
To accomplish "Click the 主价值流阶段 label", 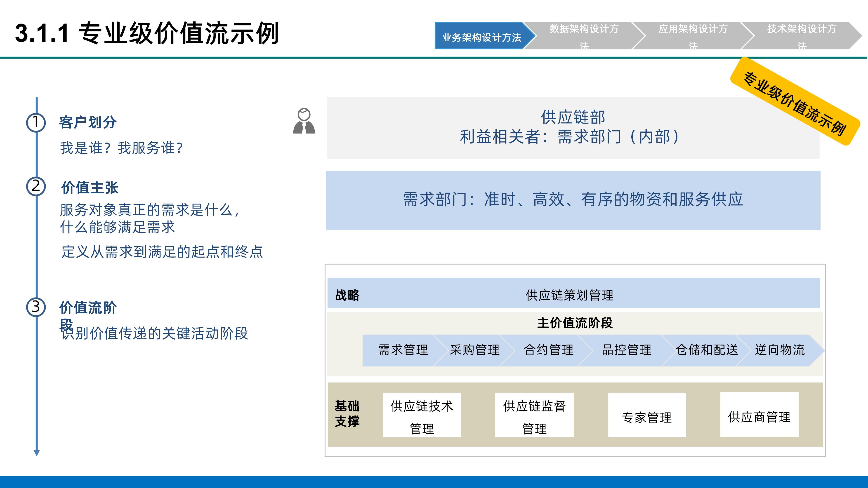I will coord(575,323).
